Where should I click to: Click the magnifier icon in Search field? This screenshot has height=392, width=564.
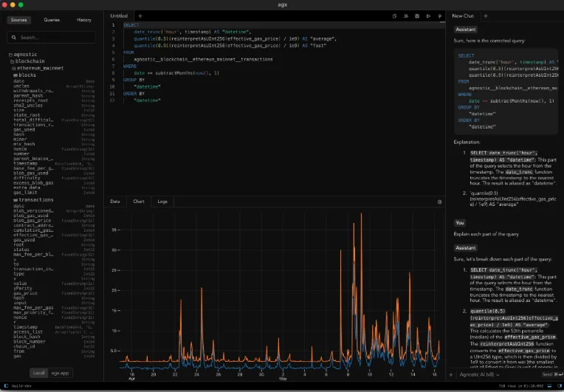tap(14, 37)
